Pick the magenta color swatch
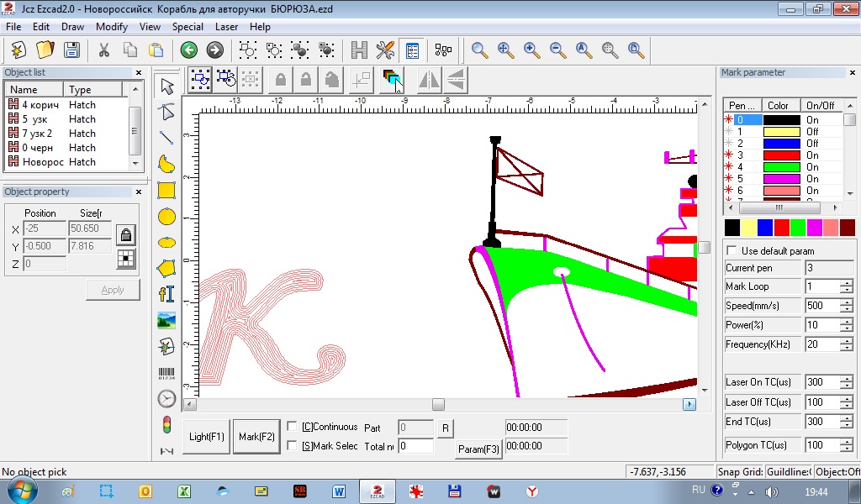The width and height of the screenshot is (861, 504). pyautogui.click(x=814, y=227)
